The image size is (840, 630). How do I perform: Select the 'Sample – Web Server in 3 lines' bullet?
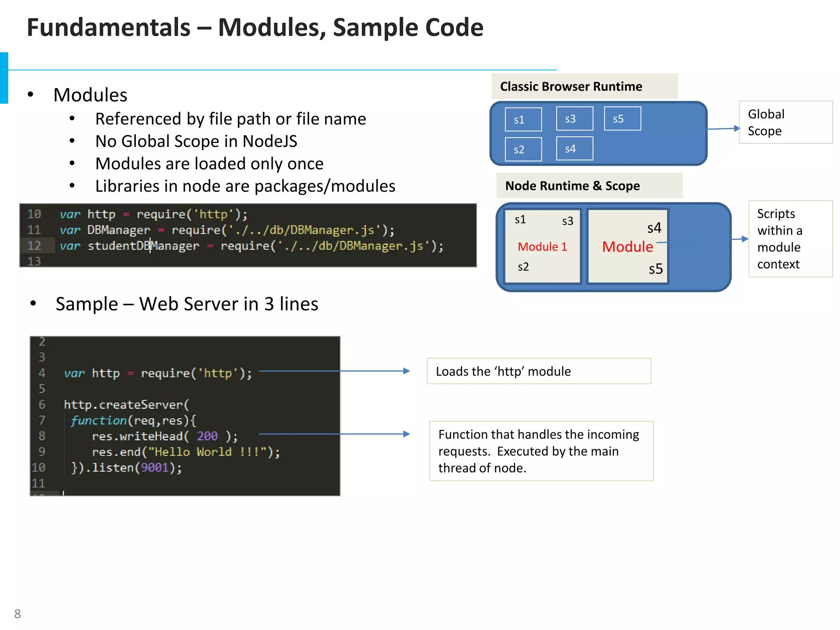pyautogui.click(x=187, y=304)
